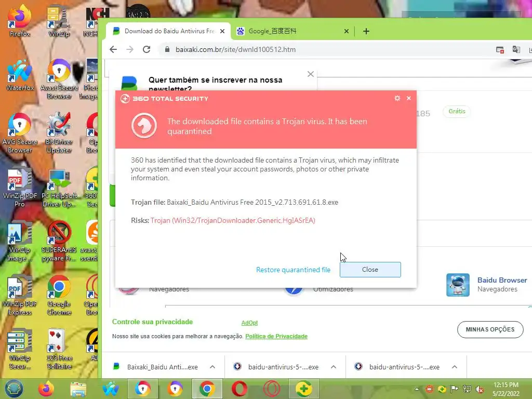532x399 pixels.
Task: Click the Close button in the Trojan alert
Action: click(x=370, y=270)
